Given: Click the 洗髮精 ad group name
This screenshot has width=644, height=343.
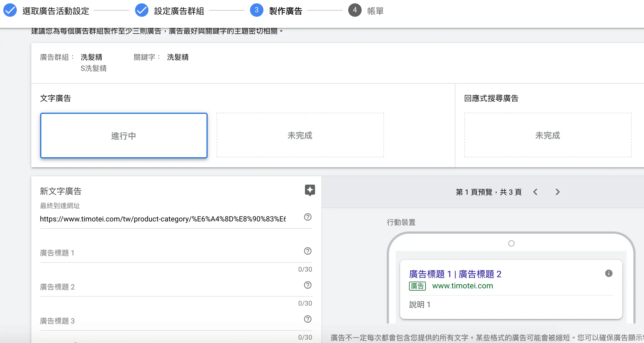Looking at the screenshot, I should click(x=92, y=57).
